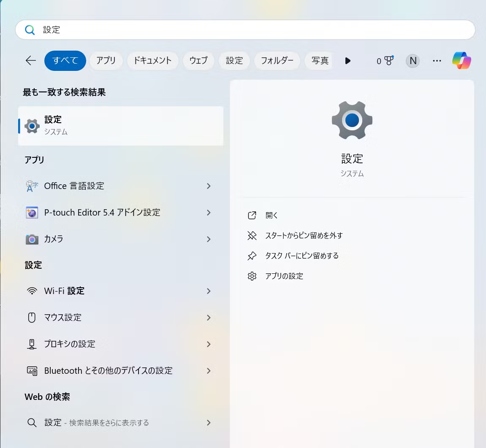
Task: Open the Camera app icon
Action: pyautogui.click(x=32, y=239)
